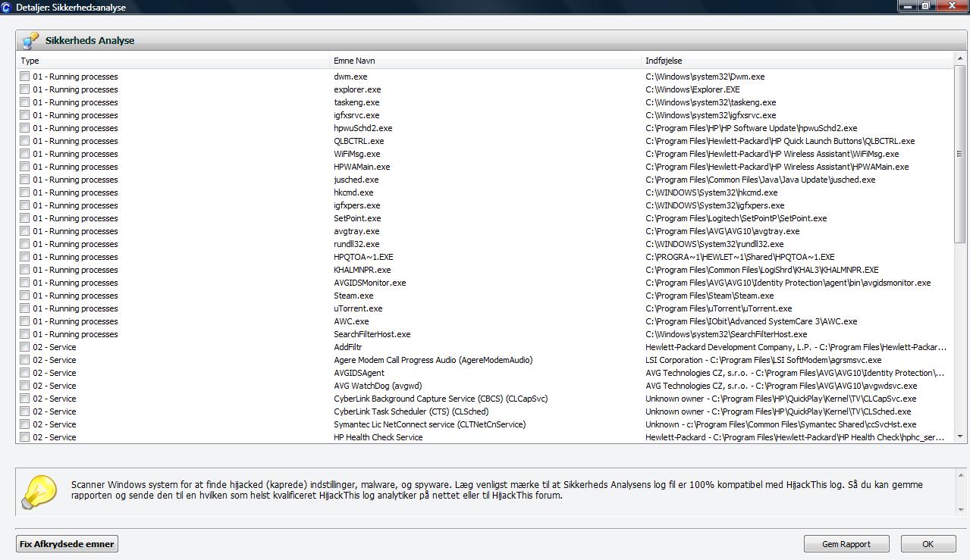Select the AVG WatchDog (avgwd) checkbox
Image resolution: width=970 pixels, height=560 pixels.
(25, 386)
